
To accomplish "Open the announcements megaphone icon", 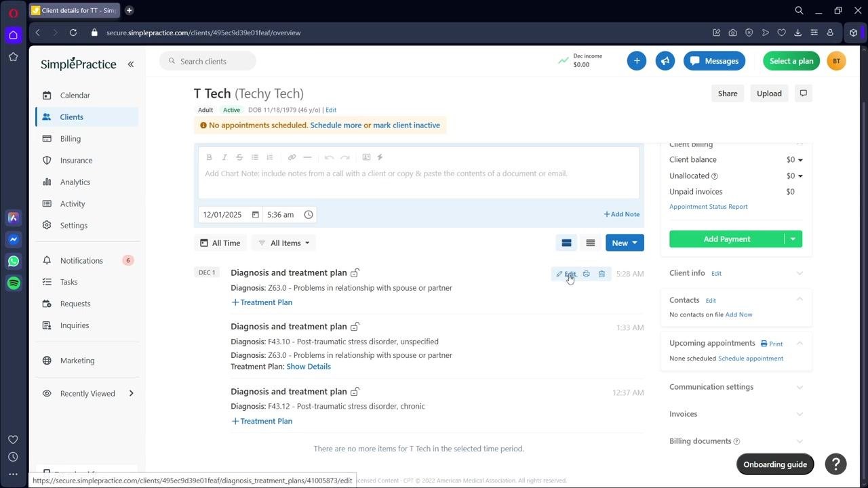I will click(665, 61).
